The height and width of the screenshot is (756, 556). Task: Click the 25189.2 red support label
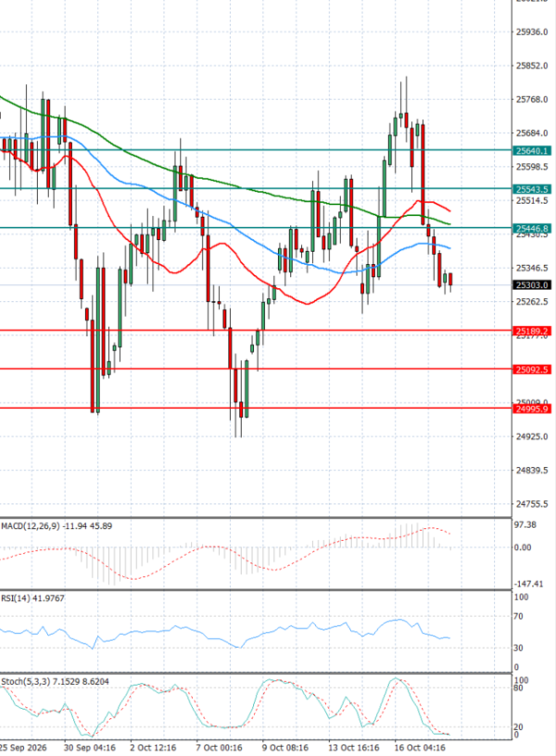tap(532, 332)
